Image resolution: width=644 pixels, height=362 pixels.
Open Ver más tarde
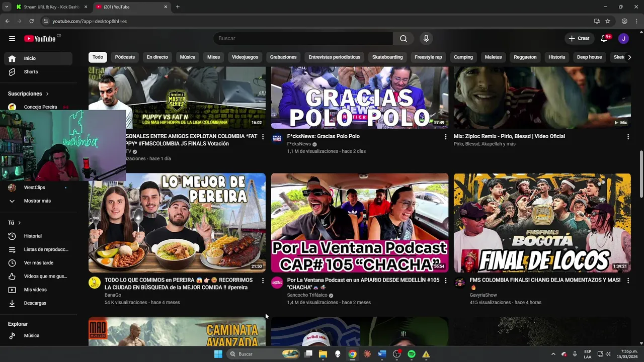(x=38, y=263)
